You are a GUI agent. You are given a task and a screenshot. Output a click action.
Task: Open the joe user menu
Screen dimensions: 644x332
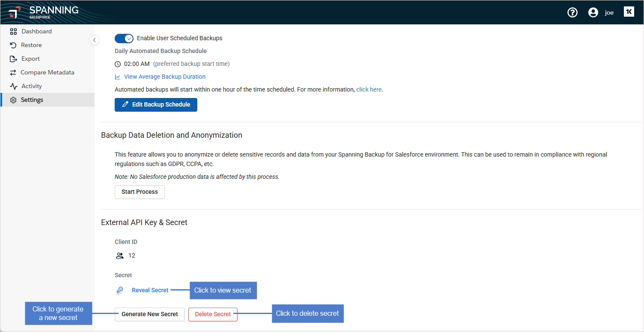(609, 13)
